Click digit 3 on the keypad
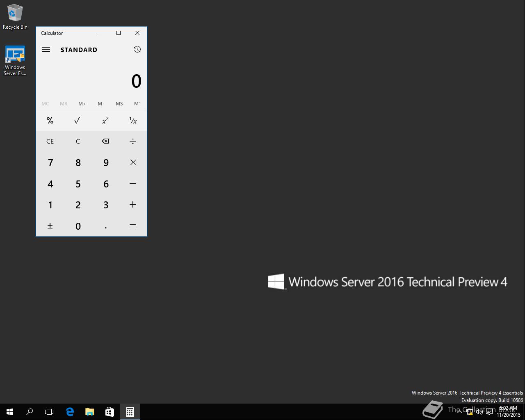The height and width of the screenshot is (420, 525). coord(105,205)
